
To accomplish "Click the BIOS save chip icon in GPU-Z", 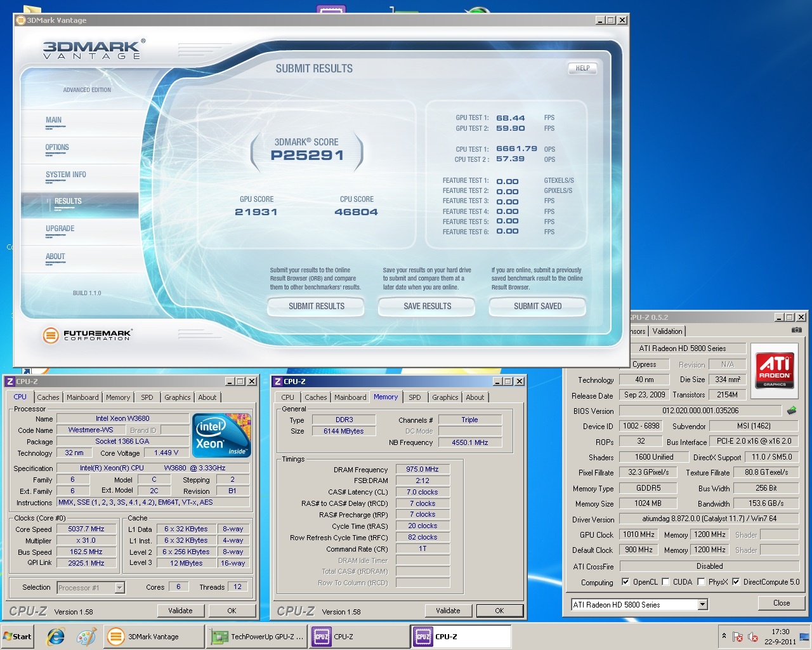I will 792,411.
